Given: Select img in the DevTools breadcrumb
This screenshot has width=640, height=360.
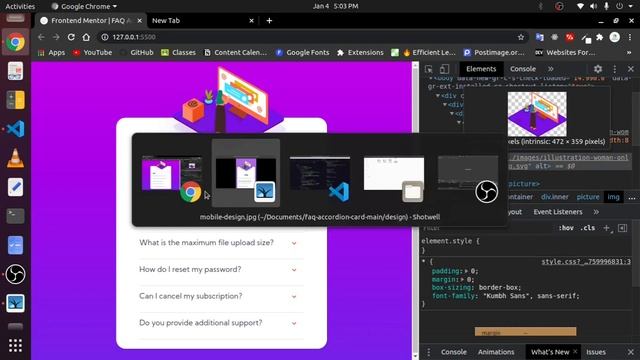Looking at the screenshot, I should click(613, 197).
